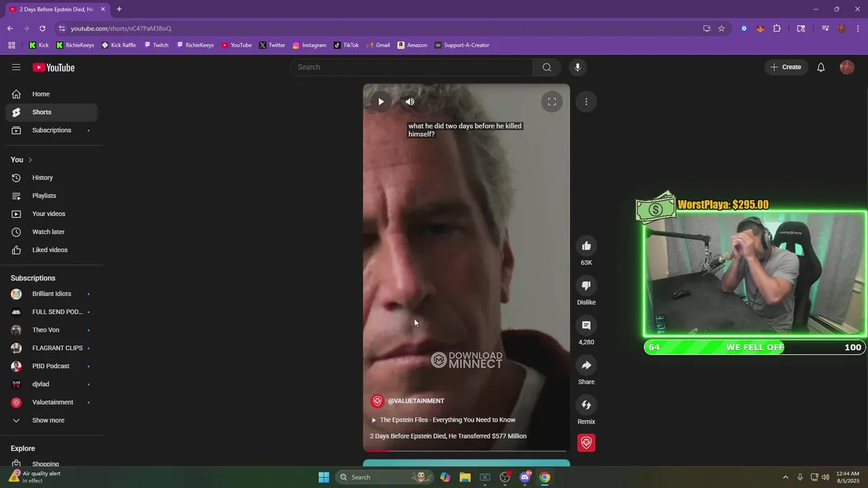Show hidden system tray icons

[x=785, y=477]
